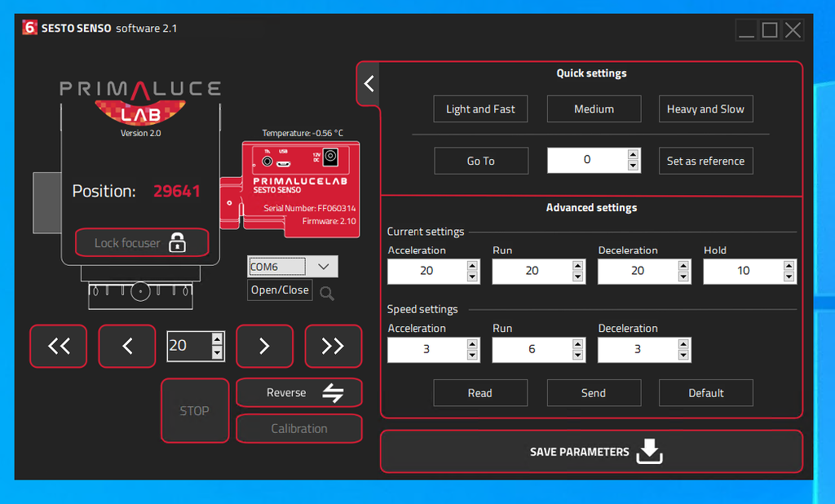Select the Light and Fast preset

tap(480, 109)
